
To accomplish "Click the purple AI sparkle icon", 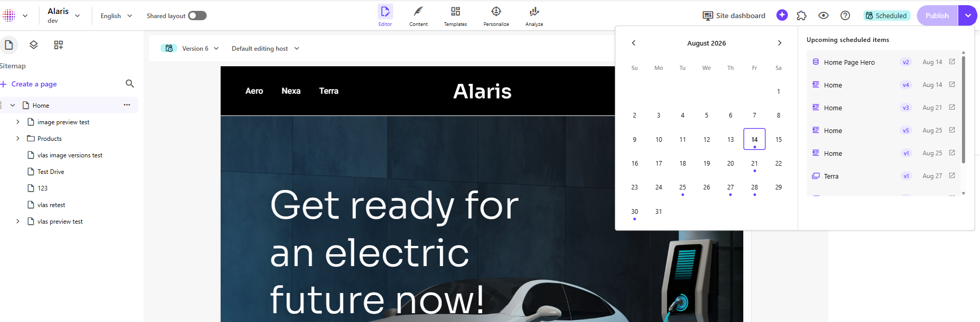I will pyautogui.click(x=782, y=16).
